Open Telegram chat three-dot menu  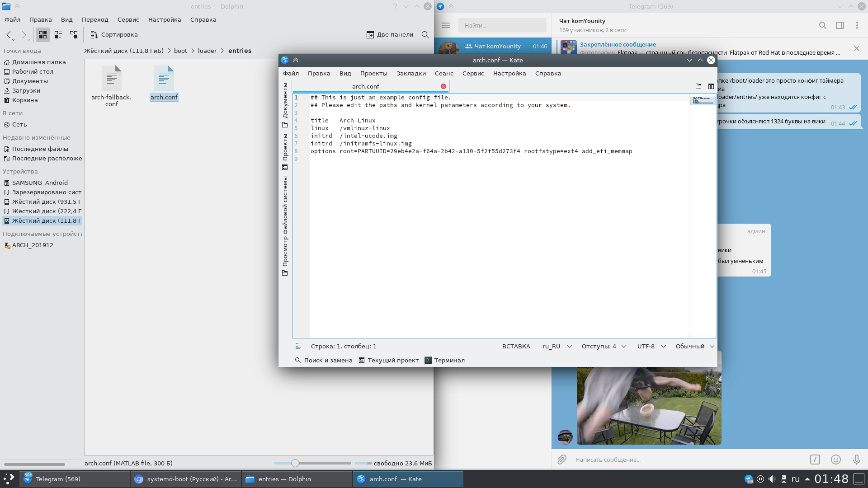click(857, 25)
